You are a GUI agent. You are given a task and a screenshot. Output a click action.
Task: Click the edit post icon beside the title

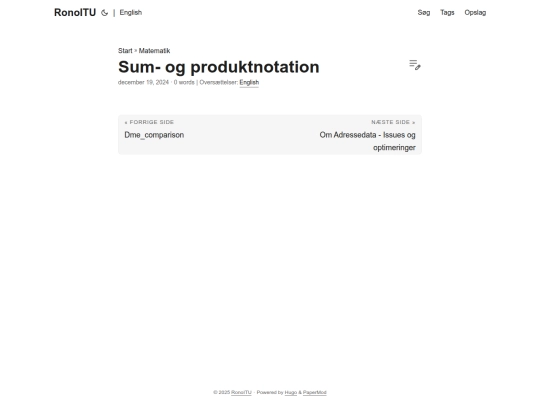(415, 65)
